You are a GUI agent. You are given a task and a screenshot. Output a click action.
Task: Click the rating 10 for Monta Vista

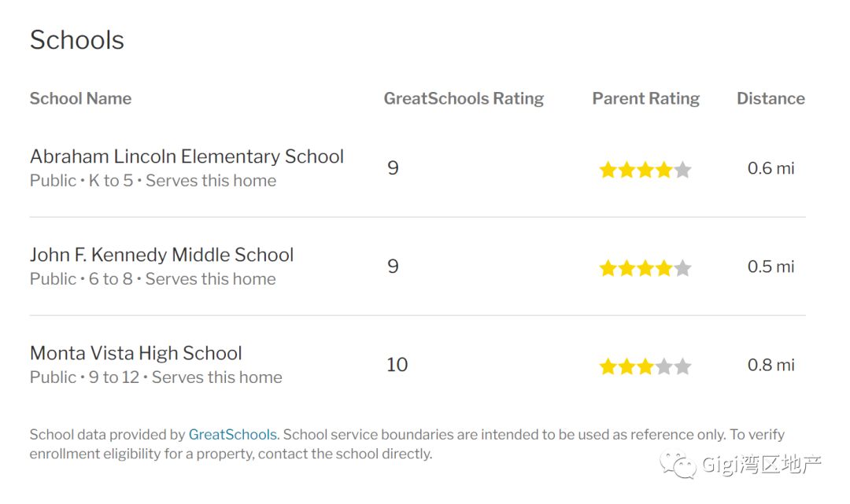[x=397, y=365]
